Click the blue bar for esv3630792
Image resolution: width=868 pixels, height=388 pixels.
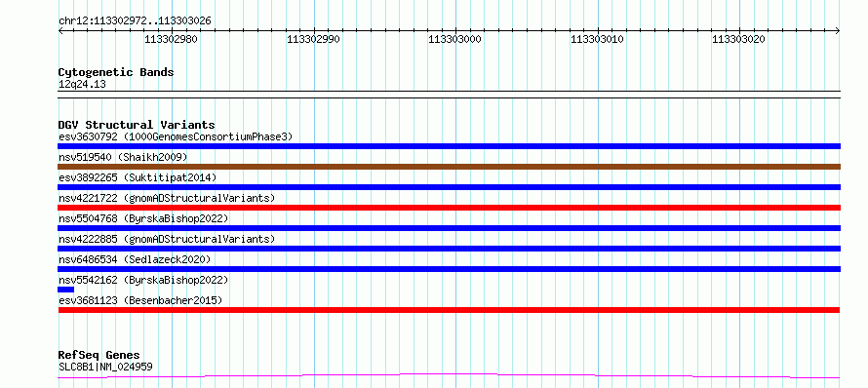pyautogui.click(x=449, y=146)
